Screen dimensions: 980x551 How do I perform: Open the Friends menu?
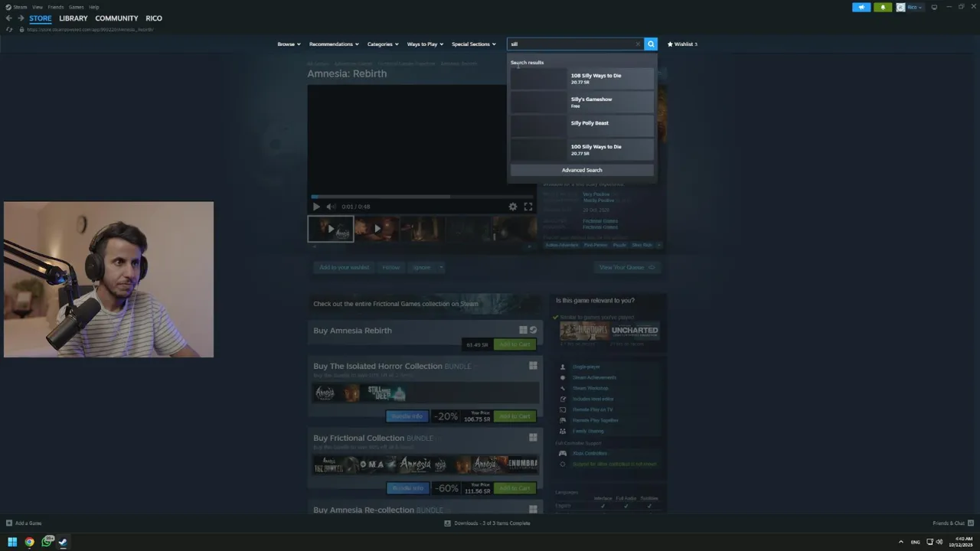pos(56,7)
